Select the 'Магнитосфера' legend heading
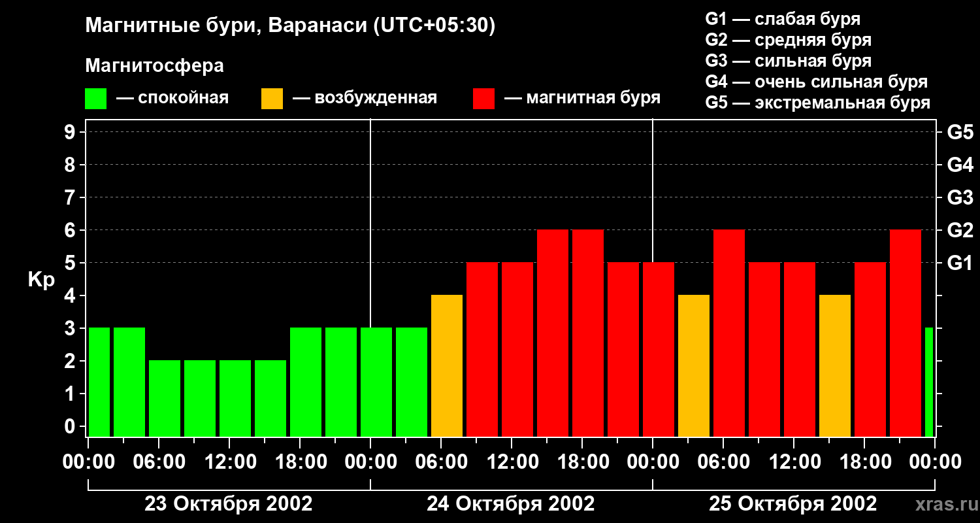This screenshot has height=523, width=980. [x=154, y=65]
